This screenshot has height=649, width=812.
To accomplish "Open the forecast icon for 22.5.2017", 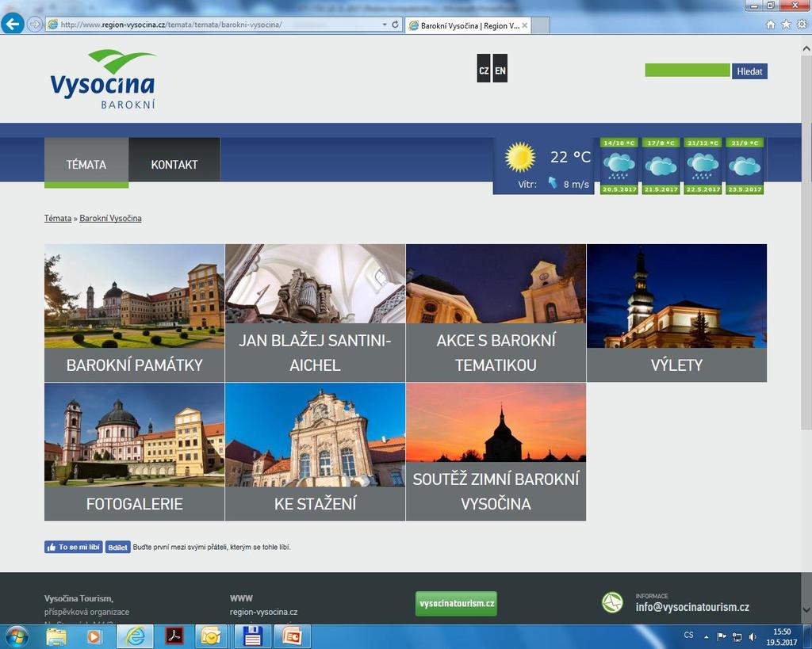I will point(703,166).
